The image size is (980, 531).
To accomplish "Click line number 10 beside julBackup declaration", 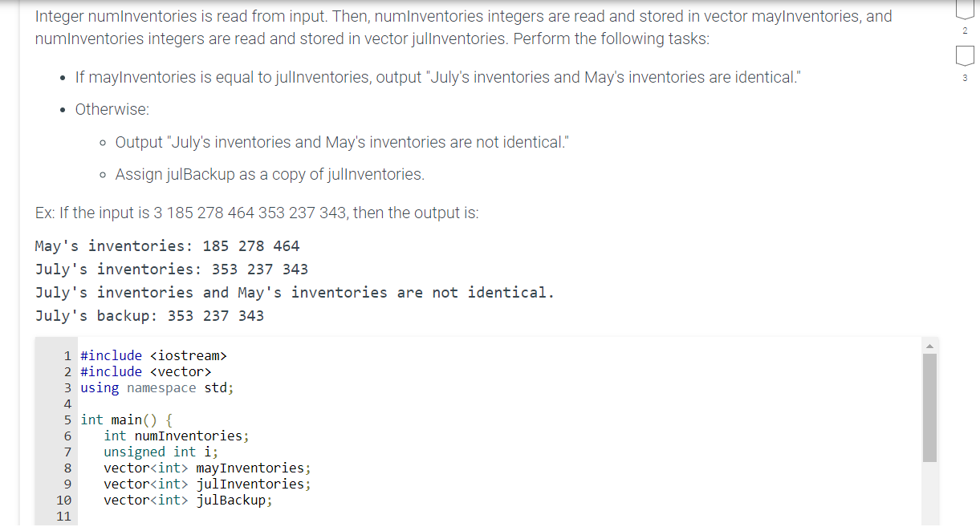I will pos(63,500).
